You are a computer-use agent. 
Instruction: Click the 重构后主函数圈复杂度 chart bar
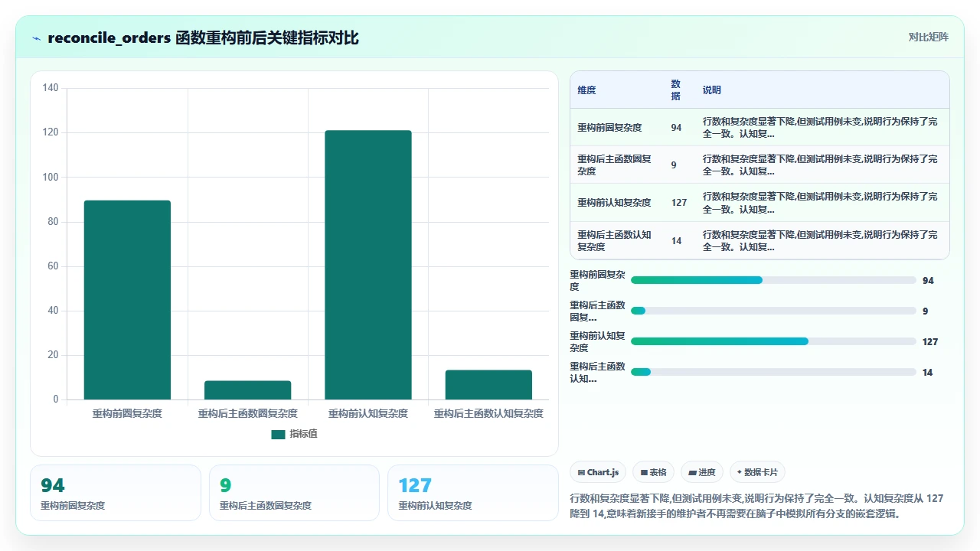(x=247, y=390)
